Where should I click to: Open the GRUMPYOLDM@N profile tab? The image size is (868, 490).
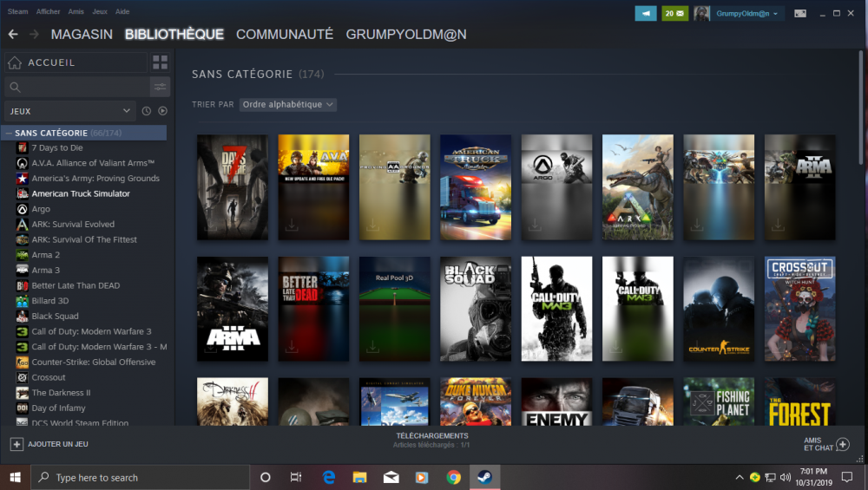click(406, 35)
